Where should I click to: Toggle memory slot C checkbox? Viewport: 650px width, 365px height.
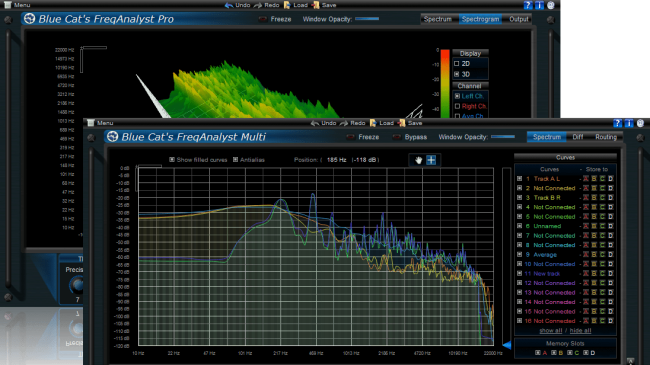[x=570, y=353]
